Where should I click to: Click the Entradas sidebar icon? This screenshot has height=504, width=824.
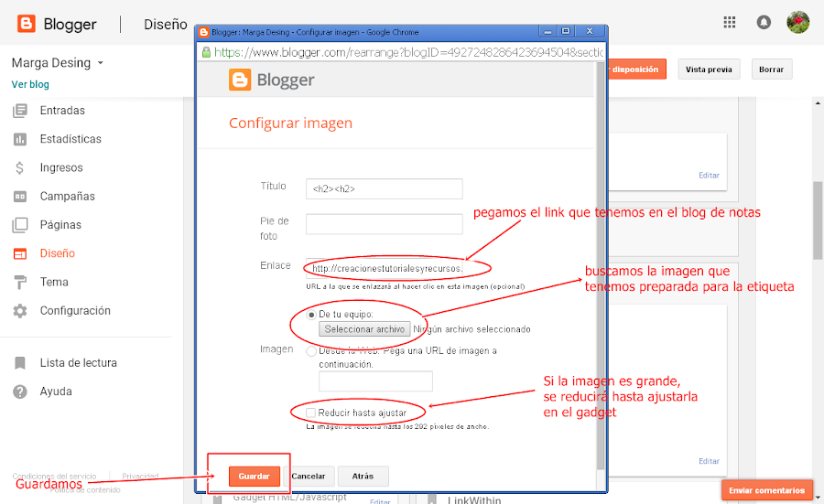tap(20, 111)
